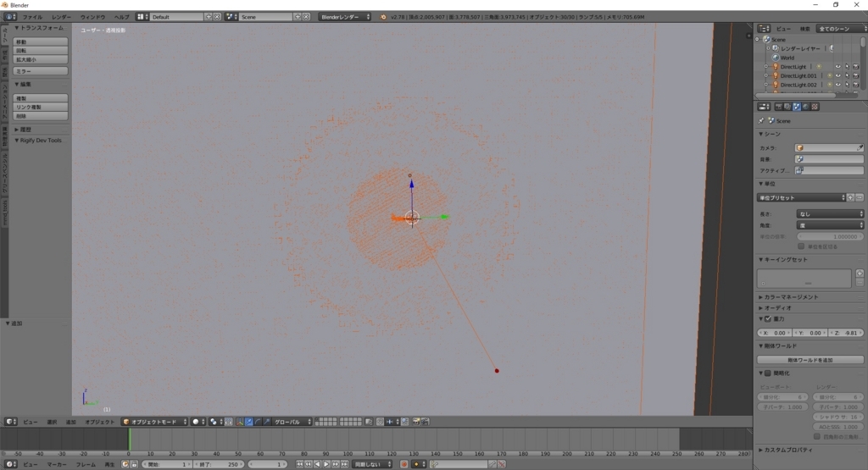Delete the current Scene with the X icon
Screen dimensions: 868x470
tap(306, 17)
